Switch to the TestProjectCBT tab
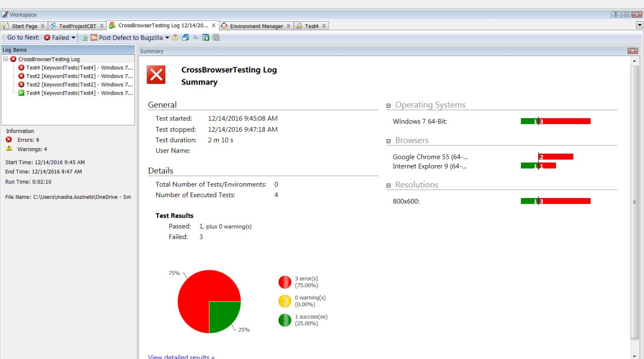This screenshot has height=359, width=644. (x=77, y=26)
